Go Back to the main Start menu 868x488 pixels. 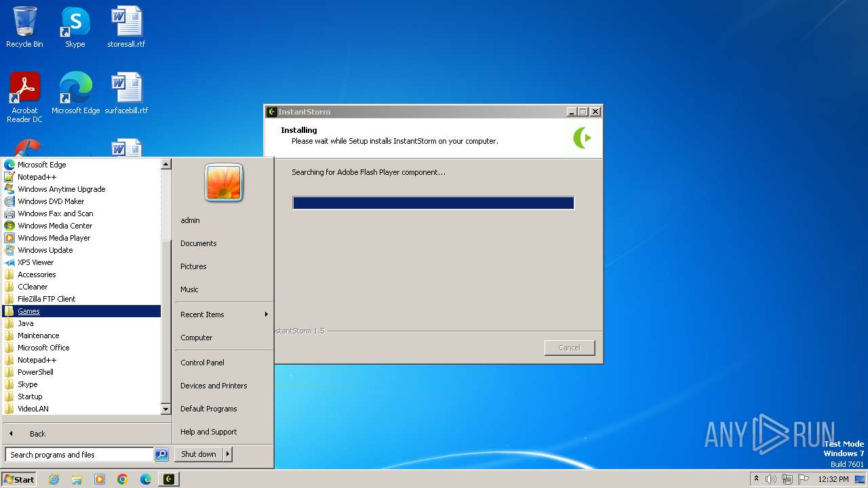pos(86,434)
